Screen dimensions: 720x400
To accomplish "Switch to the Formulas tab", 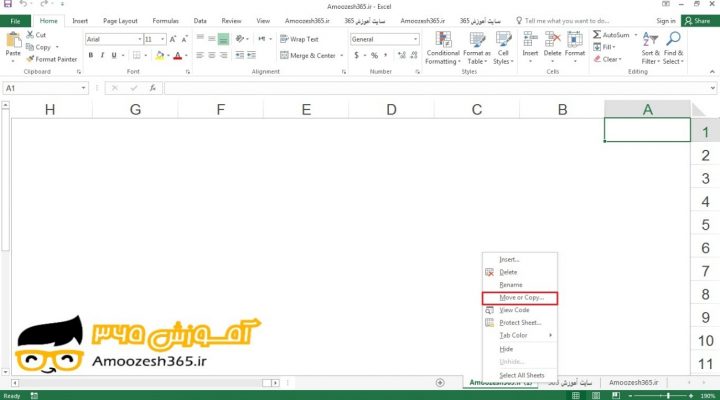I will coord(165,21).
